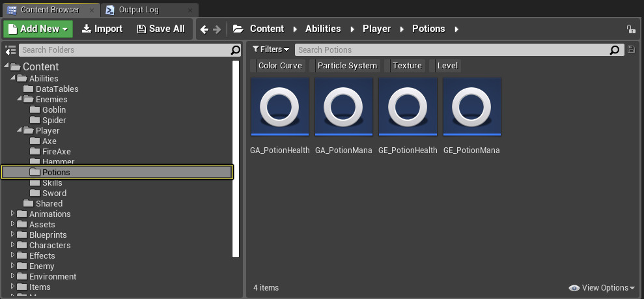Go back with the left arrow
The image size is (644, 299).
click(x=204, y=29)
